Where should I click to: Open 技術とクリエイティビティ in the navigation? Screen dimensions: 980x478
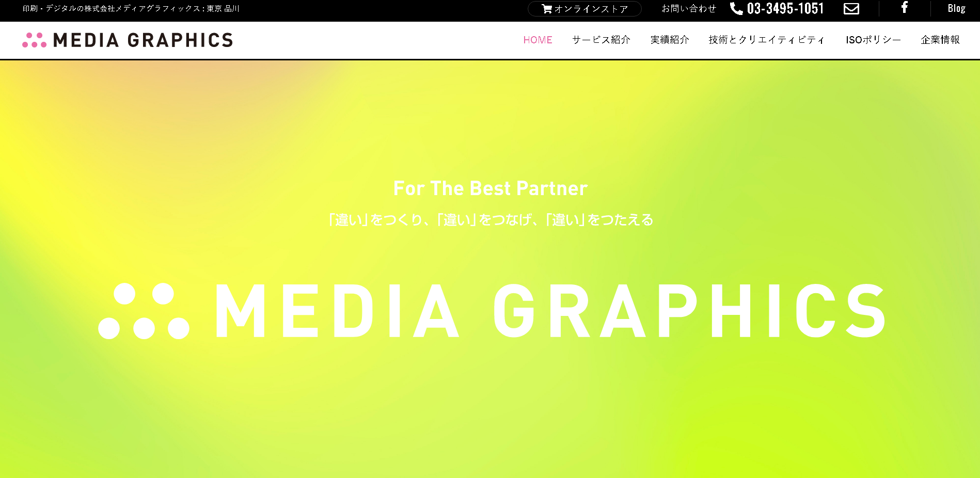767,40
